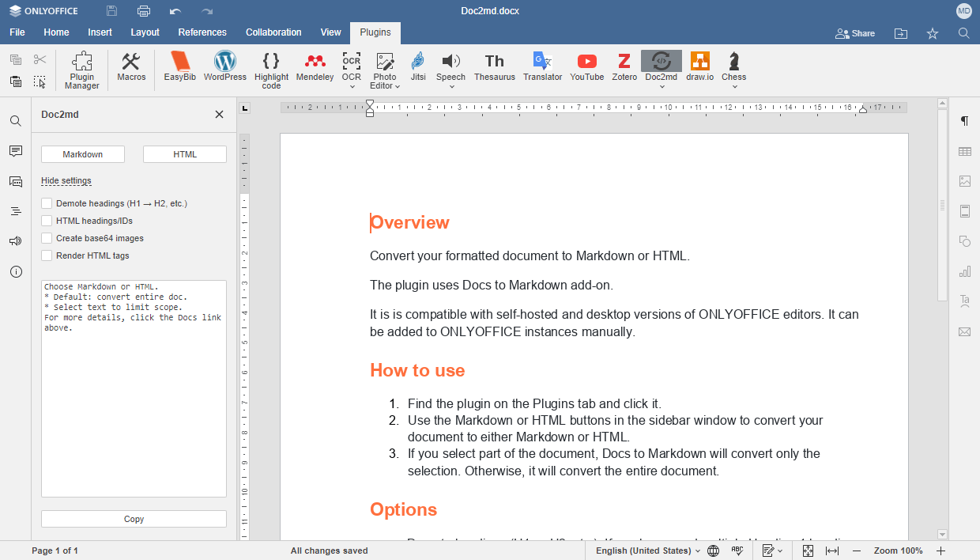Share the document
The width and height of the screenshot is (980, 560).
pyautogui.click(x=855, y=33)
